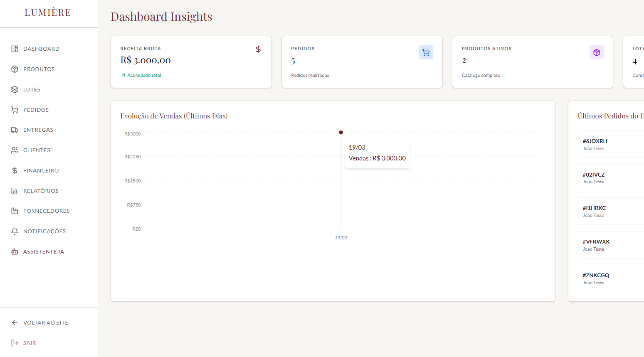The width and height of the screenshot is (644, 357).
Task: Click the Pedidos shopping cart sidebar icon
Action: click(x=15, y=110)
